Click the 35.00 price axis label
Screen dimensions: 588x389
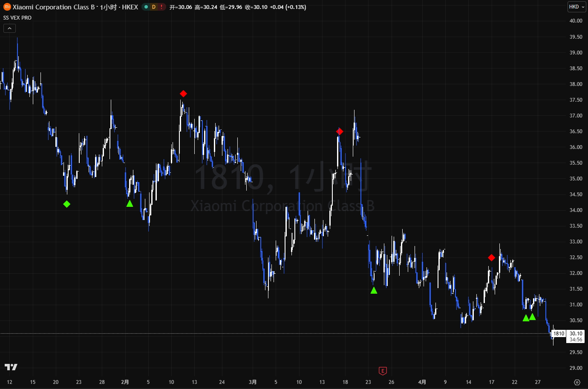576,179
